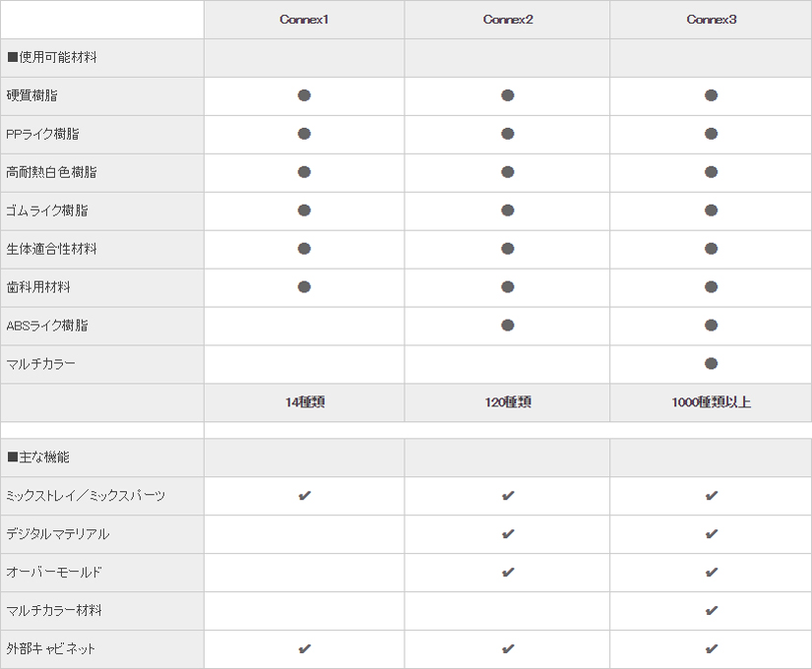Image resolution: width=812 pixels, height=669 pixels.
Task: Select the ゴムライク樹脂 row label
Action: [47, 211]
